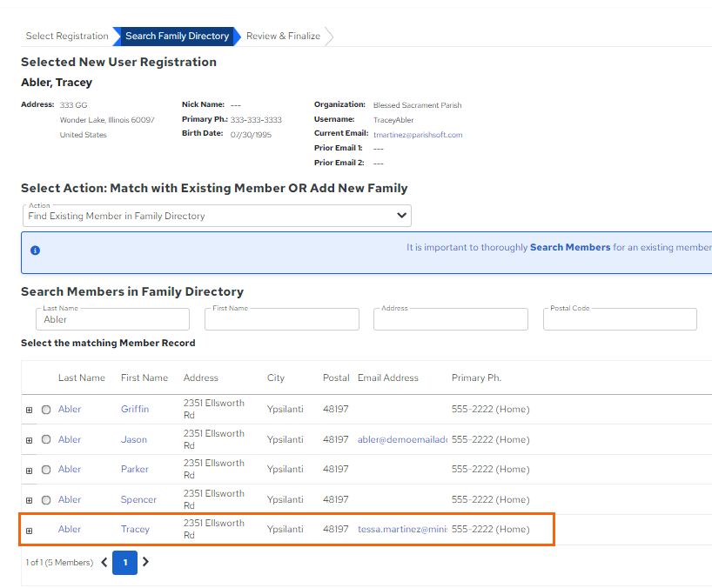712x588 pixels.
Task: Click the Wonder Lake, Illinois 60097 address line
Action: [107, 120]
